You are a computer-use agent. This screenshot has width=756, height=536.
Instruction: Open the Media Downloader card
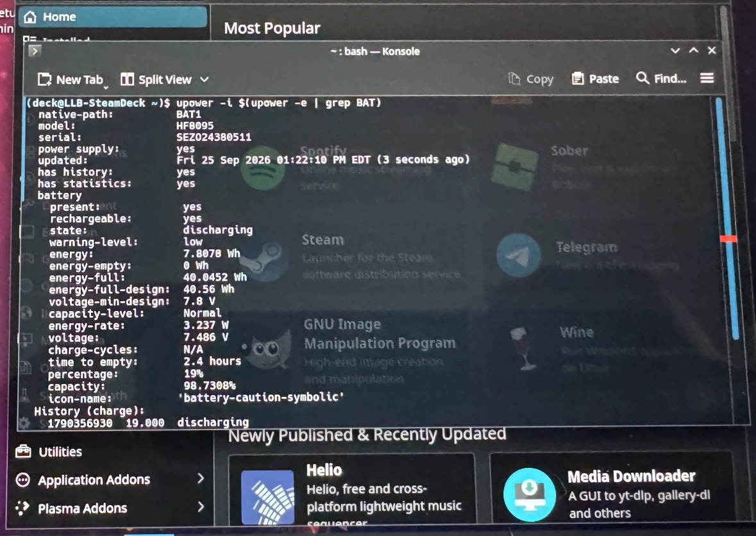point(611,488)
